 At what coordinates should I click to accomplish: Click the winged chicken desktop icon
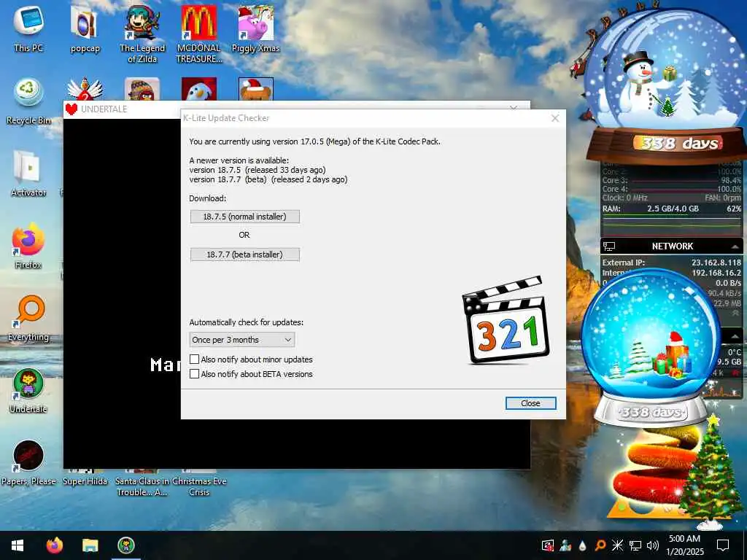[85, 88]
